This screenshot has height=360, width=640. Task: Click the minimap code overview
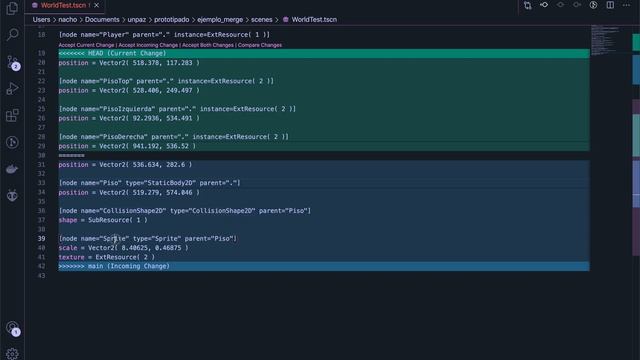tap(606, 40)
